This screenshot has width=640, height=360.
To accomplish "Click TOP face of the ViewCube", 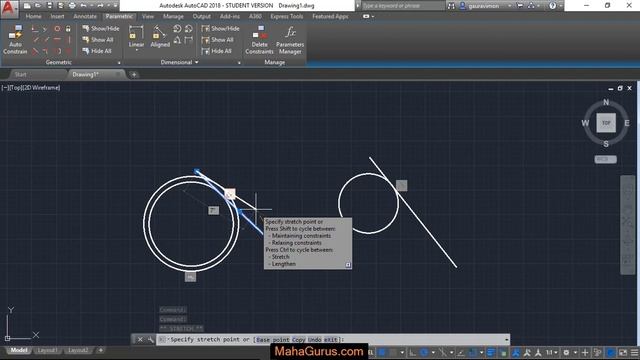I will (606, 123).
